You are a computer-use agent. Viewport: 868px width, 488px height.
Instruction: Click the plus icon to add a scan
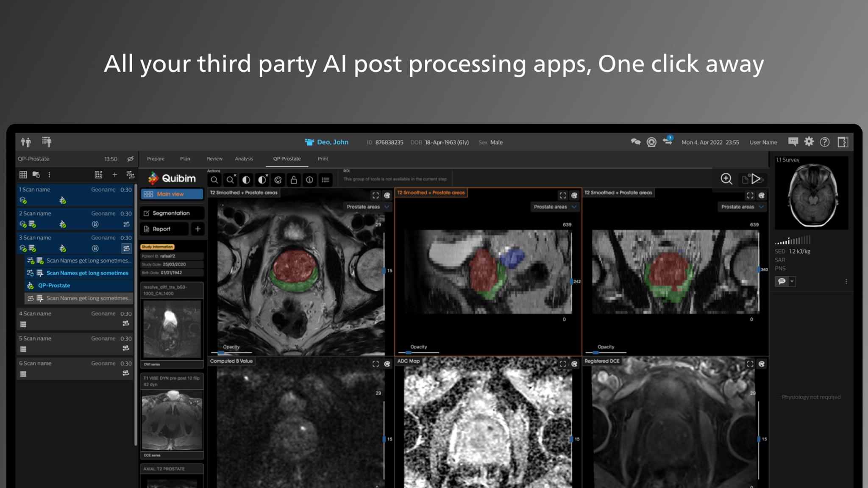tap(114, 175)
